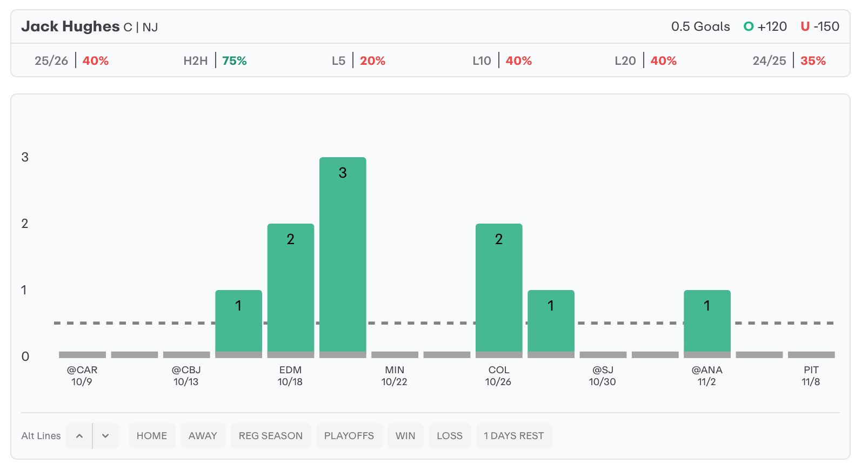Select the Under -150 odds
Viewport: 868px width, 471px height.
click(820, 26)
